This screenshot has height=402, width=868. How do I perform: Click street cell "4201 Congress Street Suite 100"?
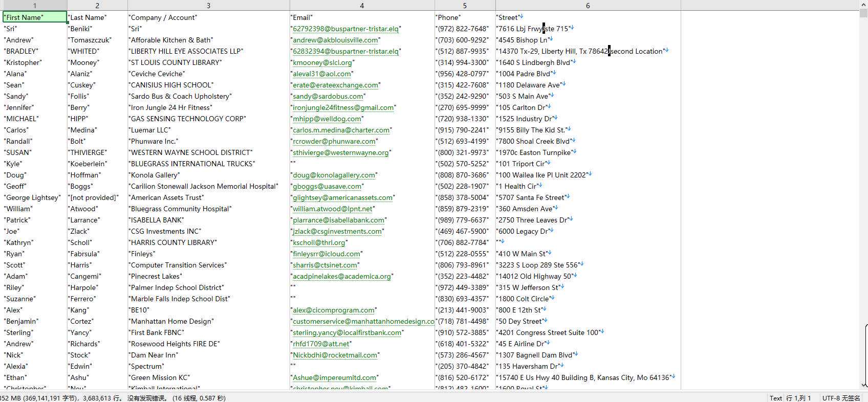(588, 332)
